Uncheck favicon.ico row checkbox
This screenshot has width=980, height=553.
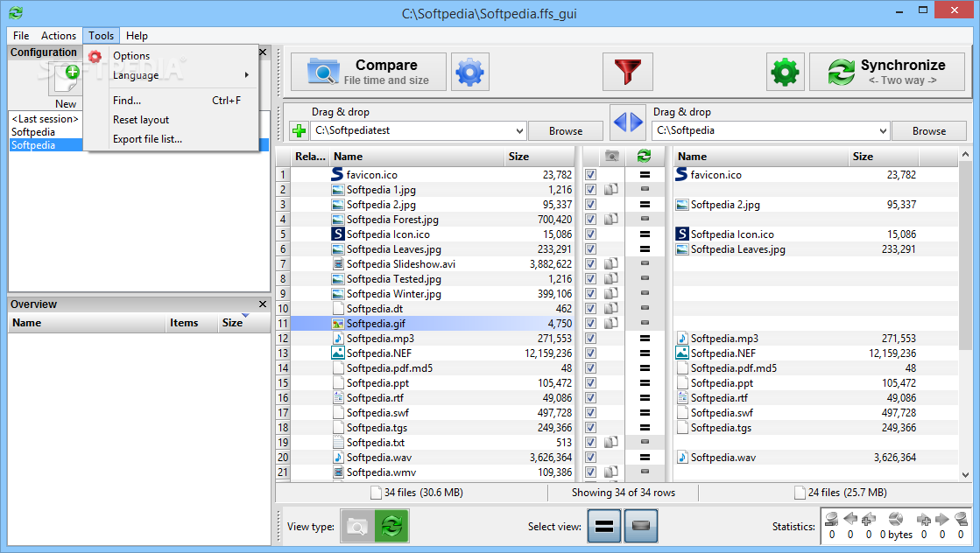(x=590, y=175)
